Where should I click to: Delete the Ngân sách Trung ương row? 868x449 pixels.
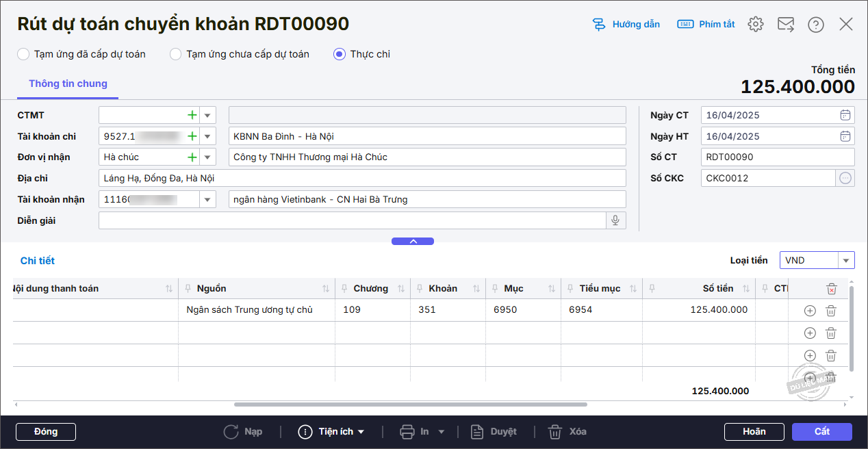click(x=830, y=311)
